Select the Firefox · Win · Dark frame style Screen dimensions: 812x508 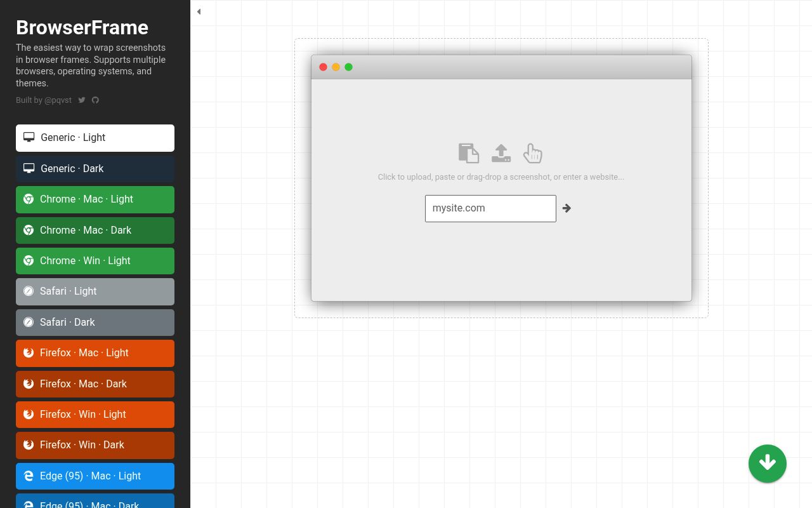(95, 445)
